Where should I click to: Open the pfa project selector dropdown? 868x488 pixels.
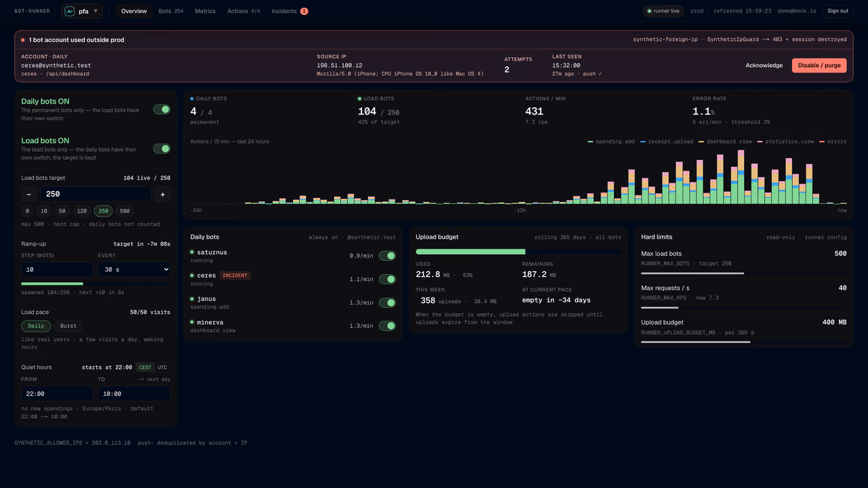82,11
